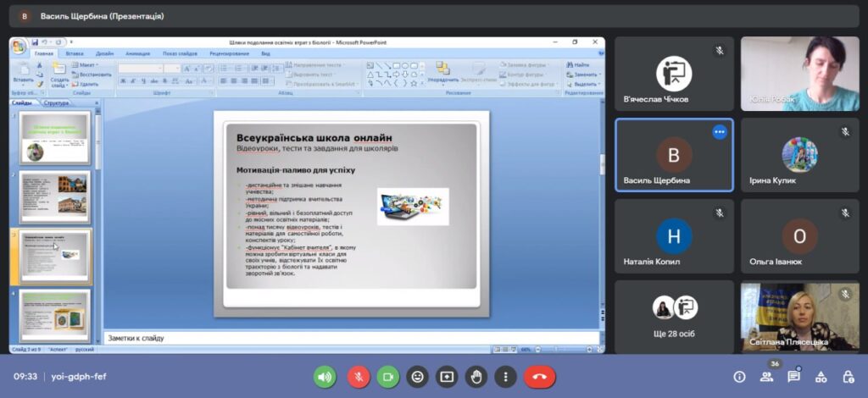Click Удалить slide button
868x398 pixels.
coord(86,84)
